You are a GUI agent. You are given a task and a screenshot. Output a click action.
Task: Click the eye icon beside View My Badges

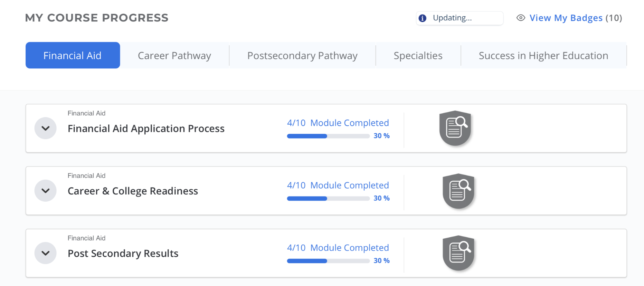[x=521, y=18]
